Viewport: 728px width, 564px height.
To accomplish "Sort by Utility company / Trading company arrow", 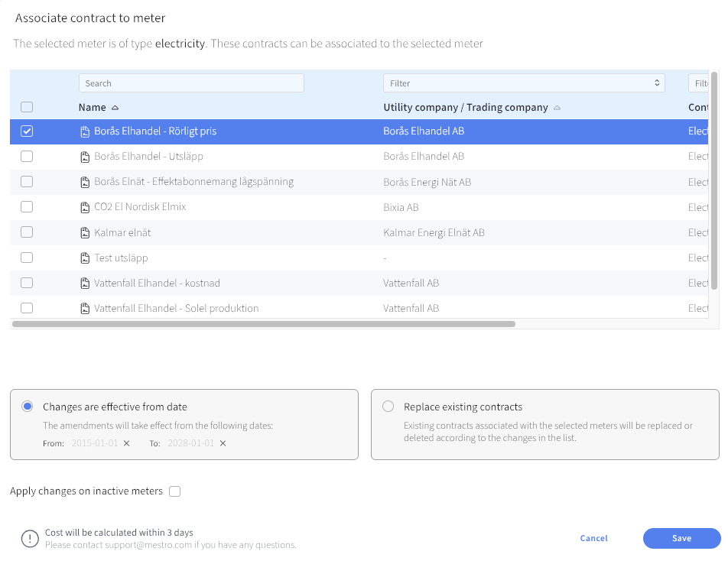I will pos(557,108).
